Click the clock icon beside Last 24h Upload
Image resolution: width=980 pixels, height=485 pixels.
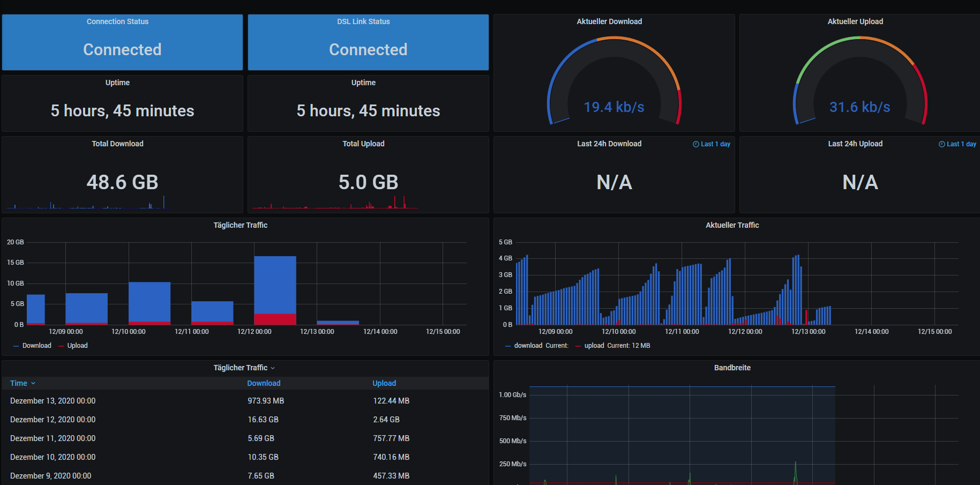(x=941, y=144)
